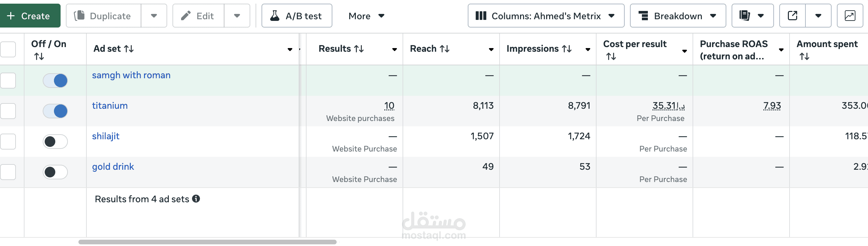The image size is (868, 246).
Task: Click info icon beside ad sets summary
Action: [196, 199]
